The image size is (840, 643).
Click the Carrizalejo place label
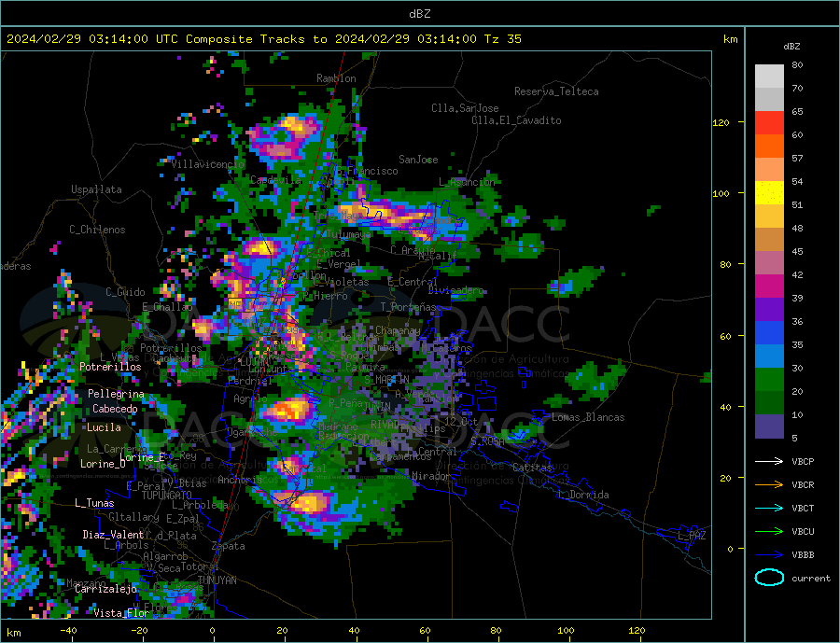point(106,590)
